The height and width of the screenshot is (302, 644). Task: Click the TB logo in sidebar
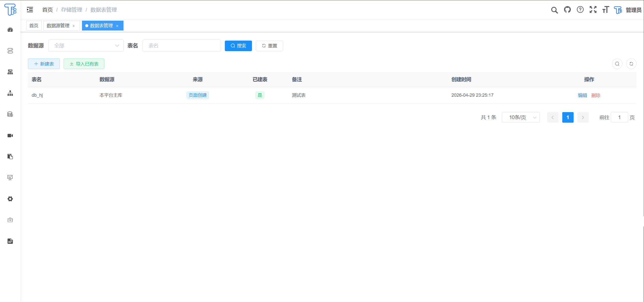pyautogui.click(x=10, y=10)
